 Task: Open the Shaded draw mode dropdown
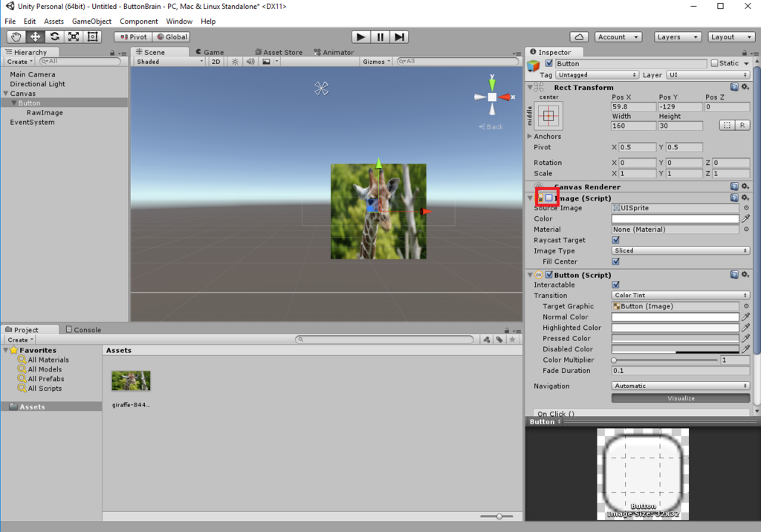pyautogui.click(x=170, y=62)
